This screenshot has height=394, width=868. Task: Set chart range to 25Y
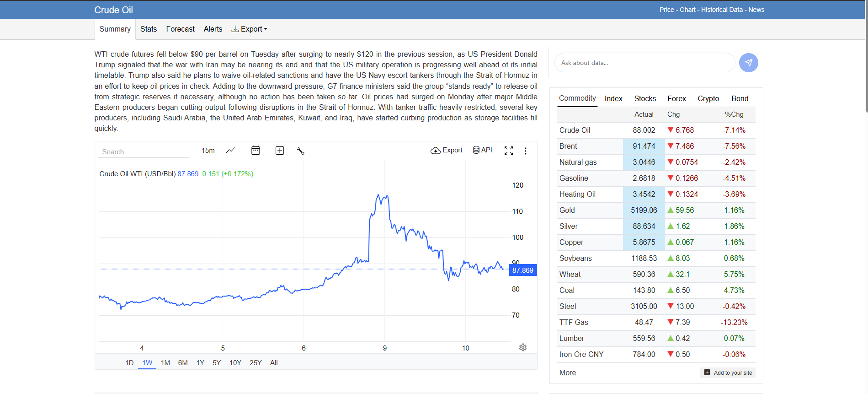coord(256,363)
